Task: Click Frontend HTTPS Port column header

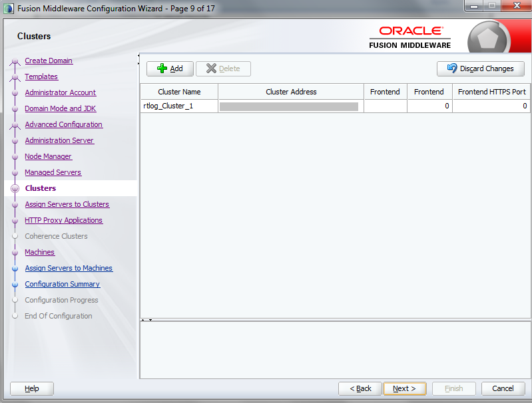Action: tap(491, 92)
